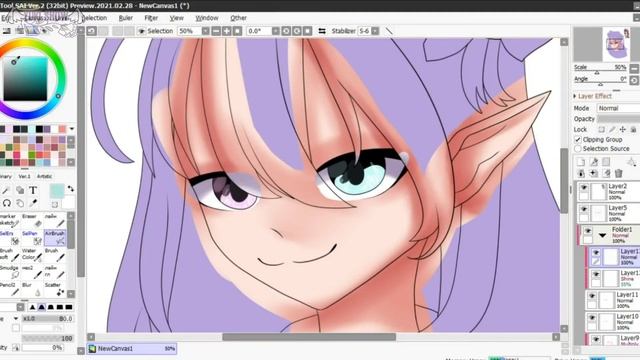
Task: Select the Magic Wand tool
Action: click(x=6, y=190)
